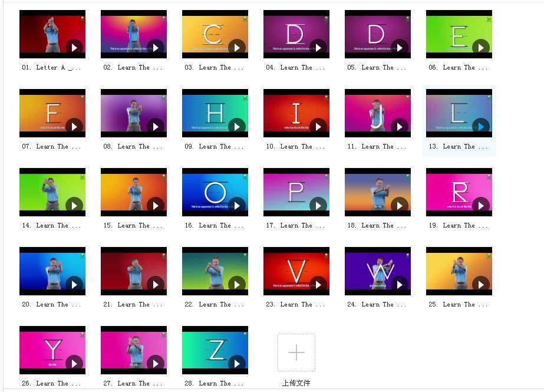Screen dimensions: 544x392
Task: Select file name '04. Learn The ...'
Action: coord(295,68)
